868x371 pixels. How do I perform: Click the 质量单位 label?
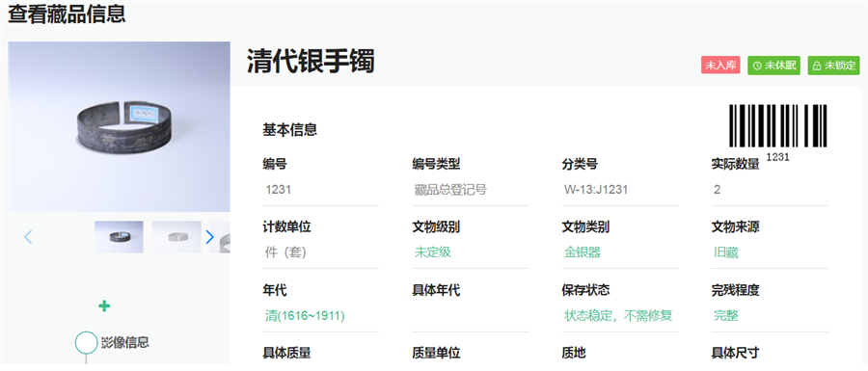(x=436, y=353)
